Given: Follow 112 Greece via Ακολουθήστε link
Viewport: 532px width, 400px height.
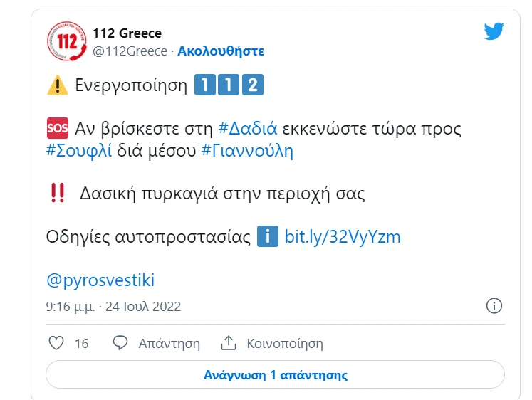Looking at the screenshot, I should 221,51.
